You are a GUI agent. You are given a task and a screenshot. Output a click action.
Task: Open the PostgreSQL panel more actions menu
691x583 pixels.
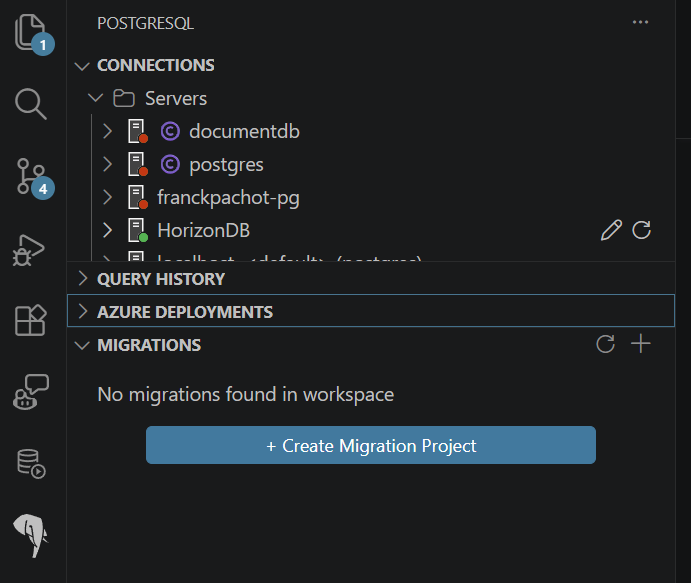tap(640, 22)
